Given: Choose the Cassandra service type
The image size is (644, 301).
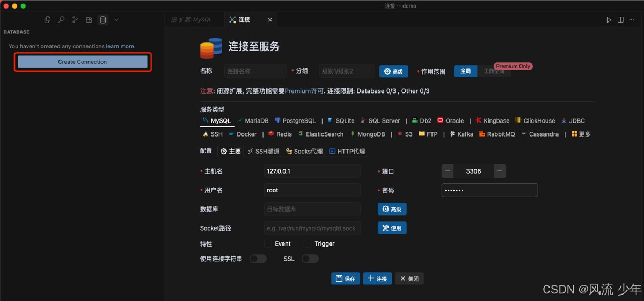Looking at the screenshot, I should [540, 134].
